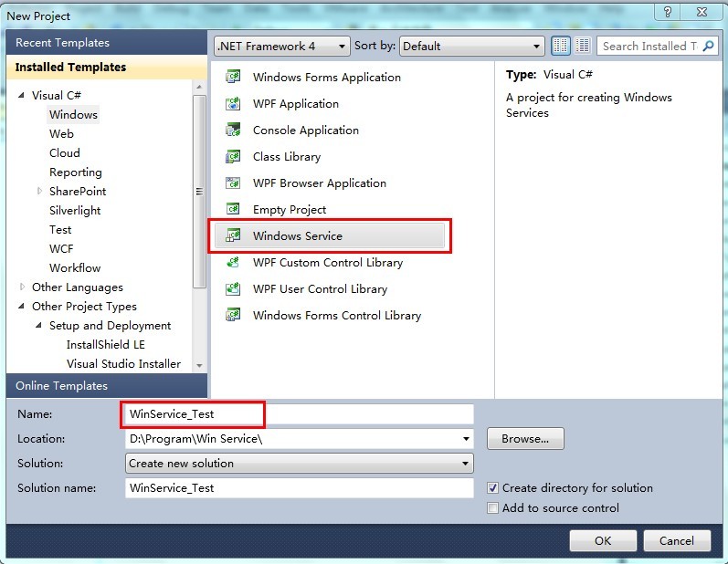Click the Empty Project template icon

[x=233, y=209]
